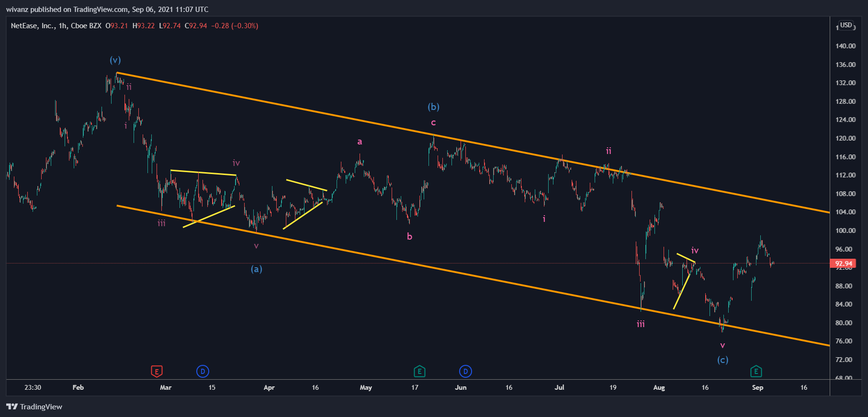Click the 128.00 price axis label
The width and height of the screenshot is (868, 417).
click(x=845, y=101)
